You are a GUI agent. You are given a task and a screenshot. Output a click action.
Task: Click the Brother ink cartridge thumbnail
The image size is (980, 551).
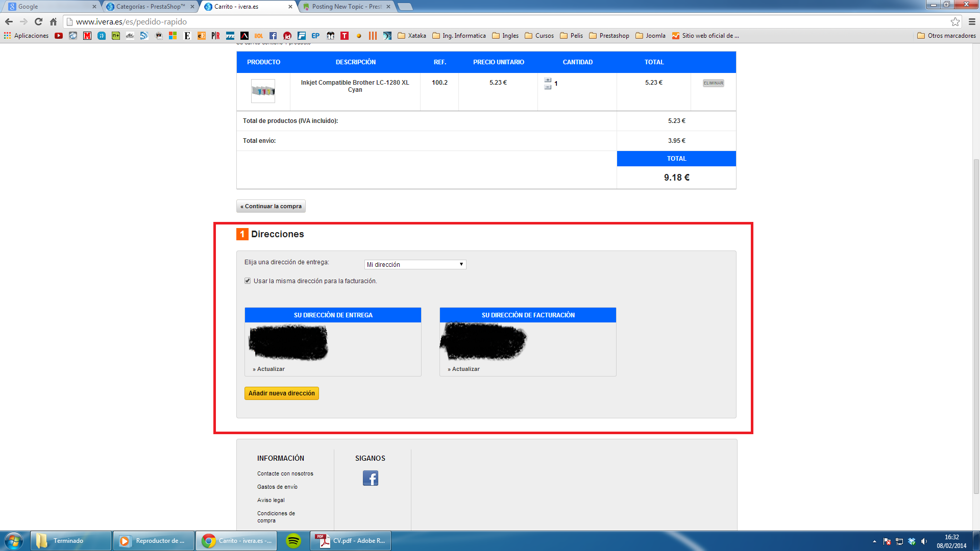[263, 91]
